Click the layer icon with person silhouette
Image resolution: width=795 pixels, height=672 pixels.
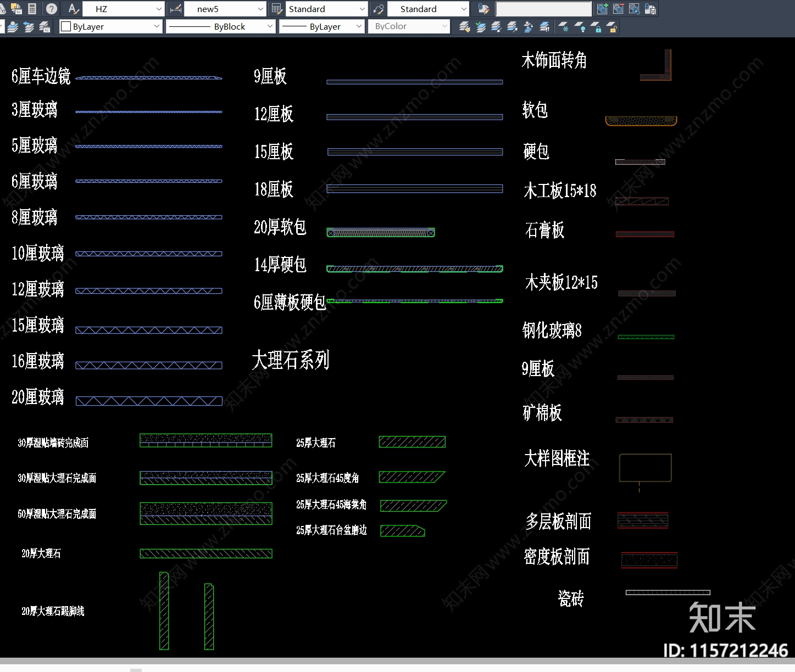[x=13, y=26]
